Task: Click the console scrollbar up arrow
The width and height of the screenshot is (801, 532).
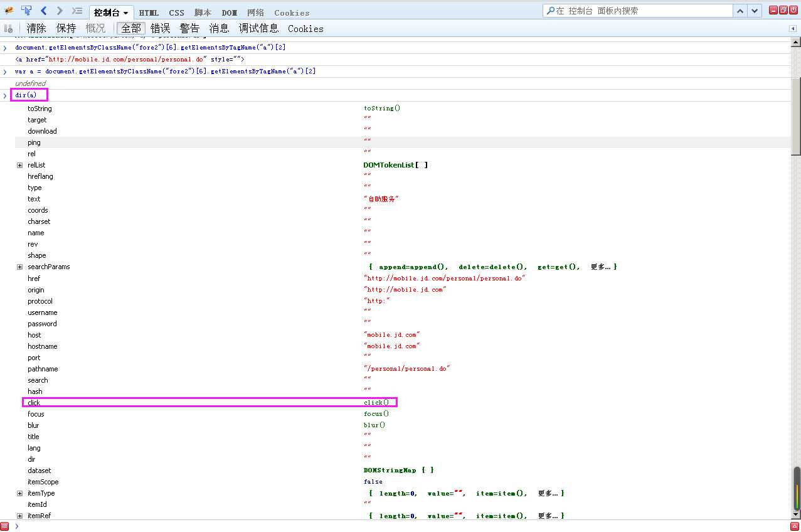Action: [796, 43]
